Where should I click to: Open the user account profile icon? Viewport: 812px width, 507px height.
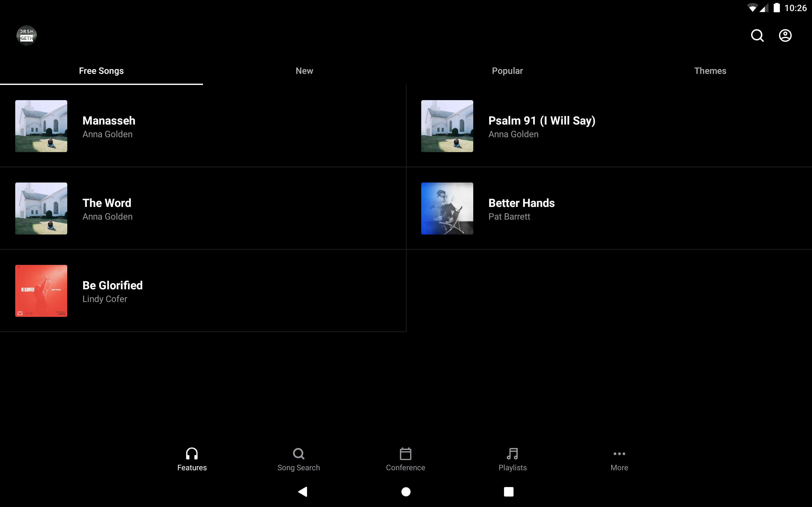(x=785, y=35)
